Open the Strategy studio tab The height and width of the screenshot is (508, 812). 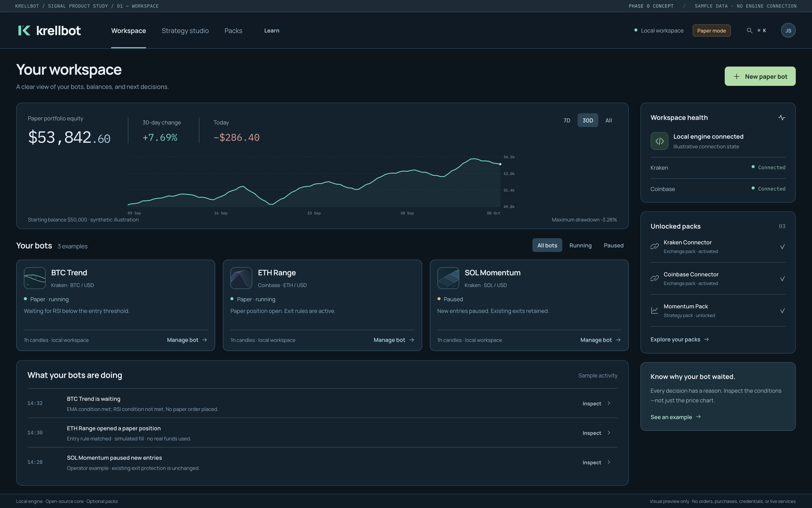pos(185,30)
